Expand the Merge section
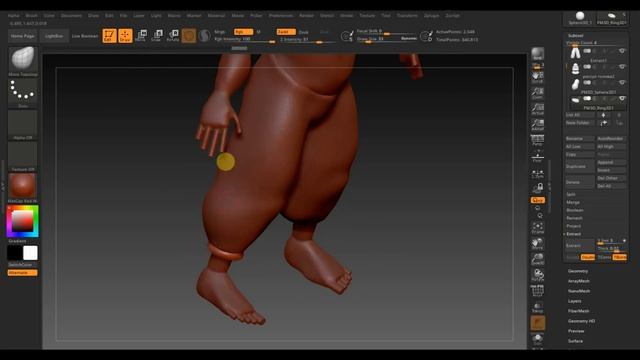 (573, 202)
